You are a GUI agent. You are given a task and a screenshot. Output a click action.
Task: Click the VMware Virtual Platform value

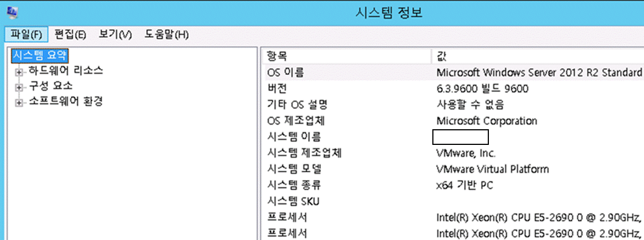[x=492, y=169]
